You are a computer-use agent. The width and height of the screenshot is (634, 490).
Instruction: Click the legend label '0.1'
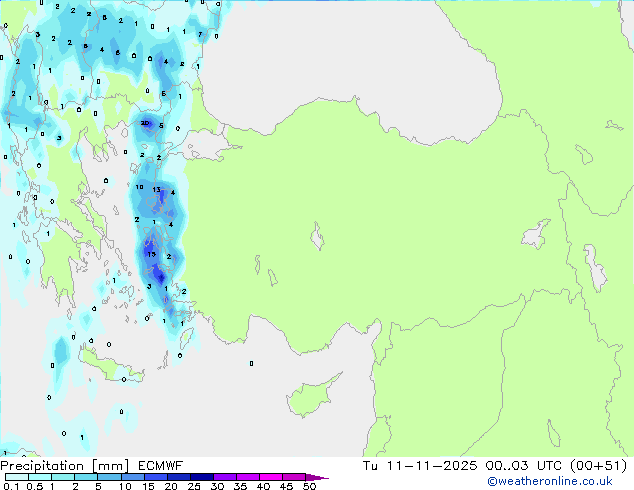click(11, 486)
